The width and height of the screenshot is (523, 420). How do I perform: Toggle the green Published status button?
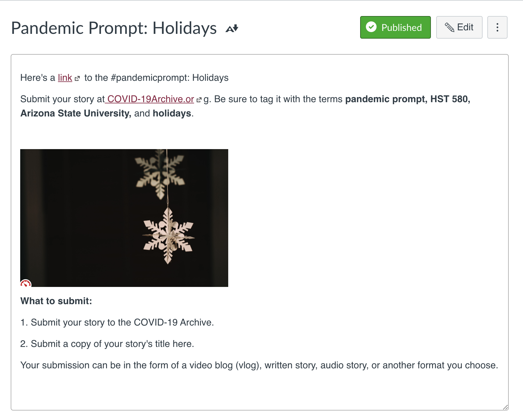[395, 27]
